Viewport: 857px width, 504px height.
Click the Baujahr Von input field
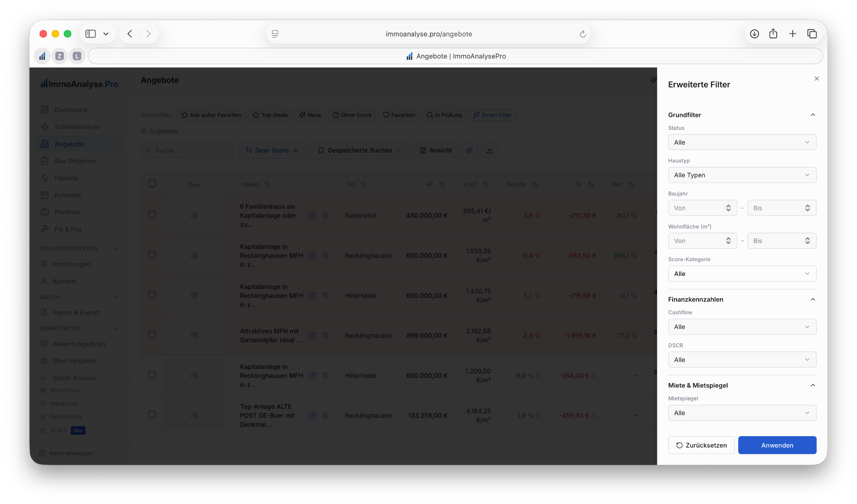[702, 208]
